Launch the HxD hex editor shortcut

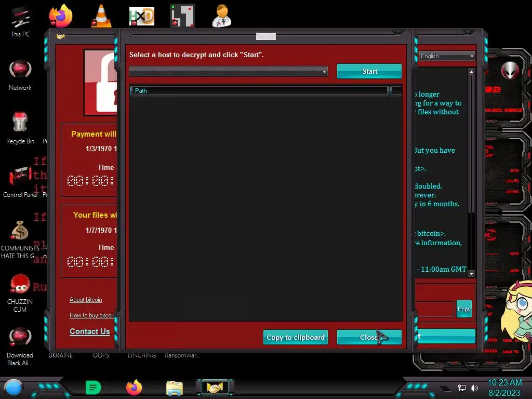[x=142, y=16]
